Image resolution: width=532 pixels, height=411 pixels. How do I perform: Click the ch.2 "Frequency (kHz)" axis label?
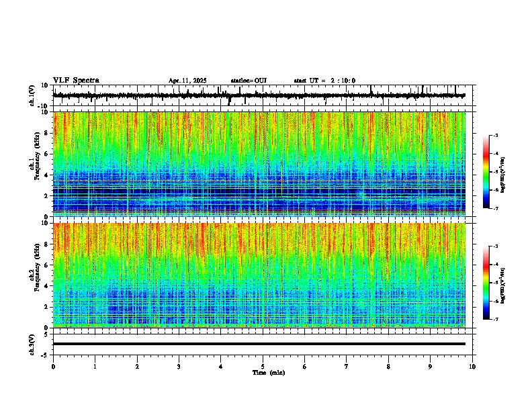click(x=37, y=267)
